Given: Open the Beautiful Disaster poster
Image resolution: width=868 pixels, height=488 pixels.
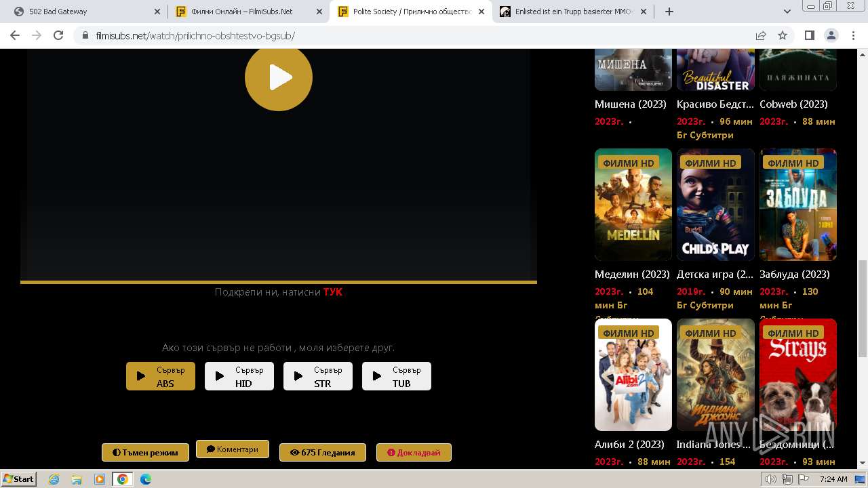Looking at the screenshot, I should (715, 69).
